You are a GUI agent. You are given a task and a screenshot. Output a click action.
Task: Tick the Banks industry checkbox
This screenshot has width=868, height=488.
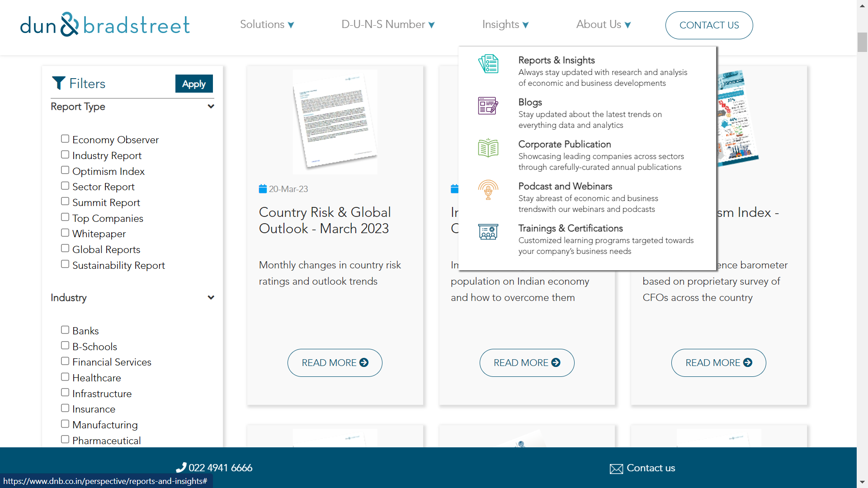tap(65, 330)
